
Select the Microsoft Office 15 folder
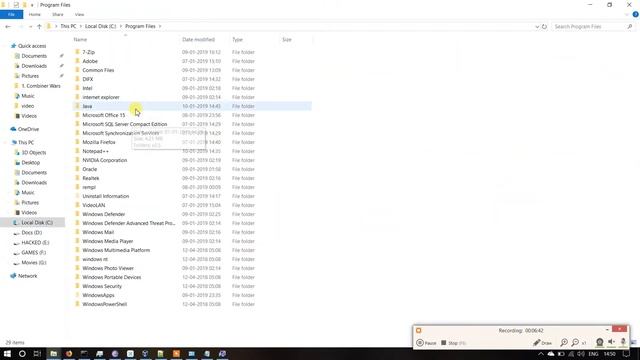[x=104, y=115]
